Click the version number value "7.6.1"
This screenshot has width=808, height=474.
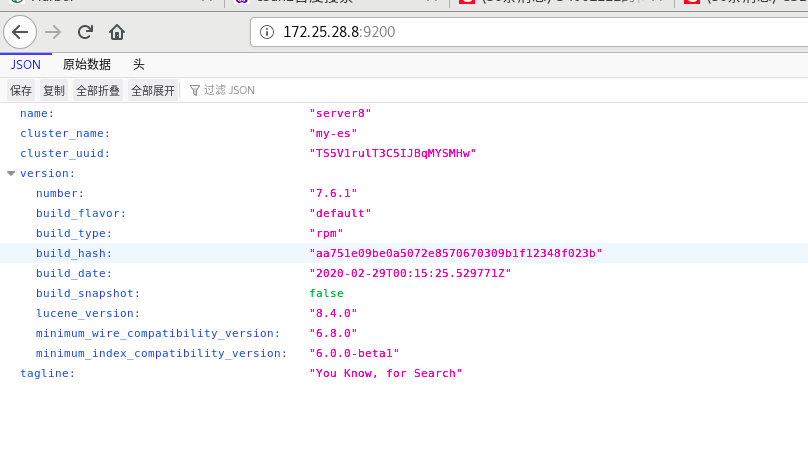coord(333,193)
